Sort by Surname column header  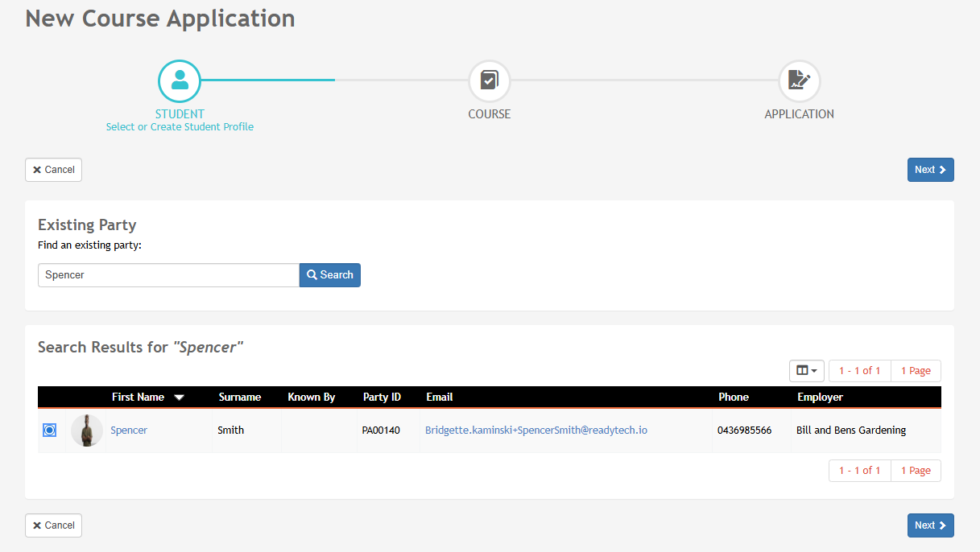point(240,398)
